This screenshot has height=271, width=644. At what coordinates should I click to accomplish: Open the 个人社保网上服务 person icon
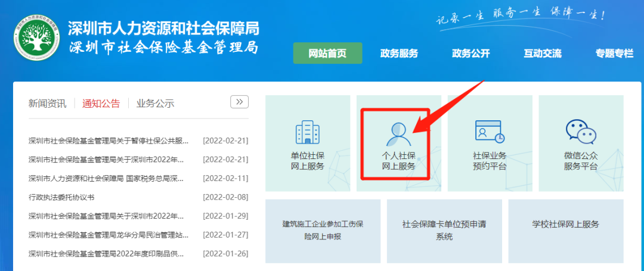[x=398, y=134]
